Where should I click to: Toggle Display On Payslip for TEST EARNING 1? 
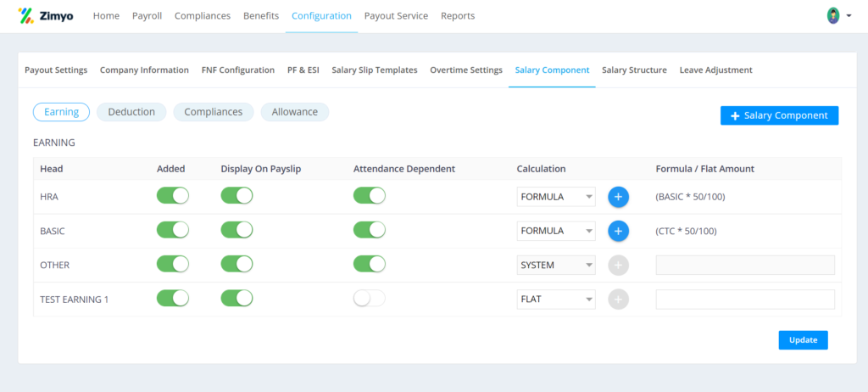pyautogui.click(x=237, y=299)
